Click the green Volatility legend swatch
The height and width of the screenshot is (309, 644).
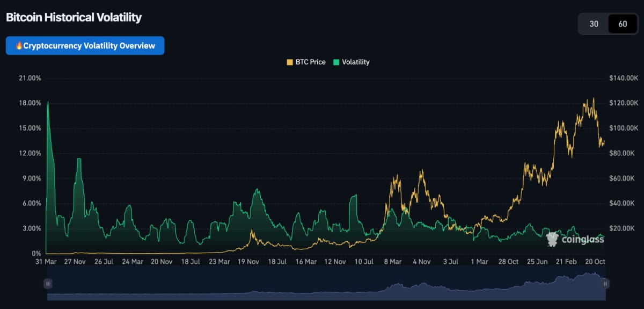click(336, 62)
